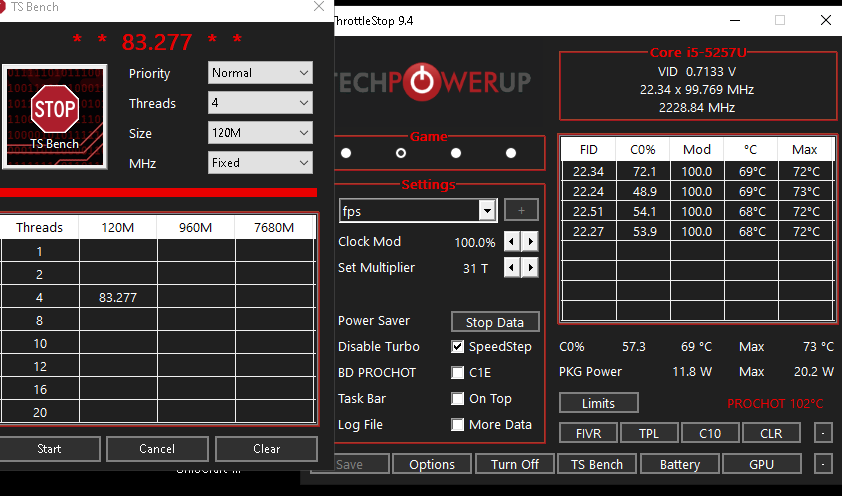Image resolution: width=842 pixels, height=496 pixels.
Task: Open the Size dropdown showing 120M
Action: tap(260, 133)
